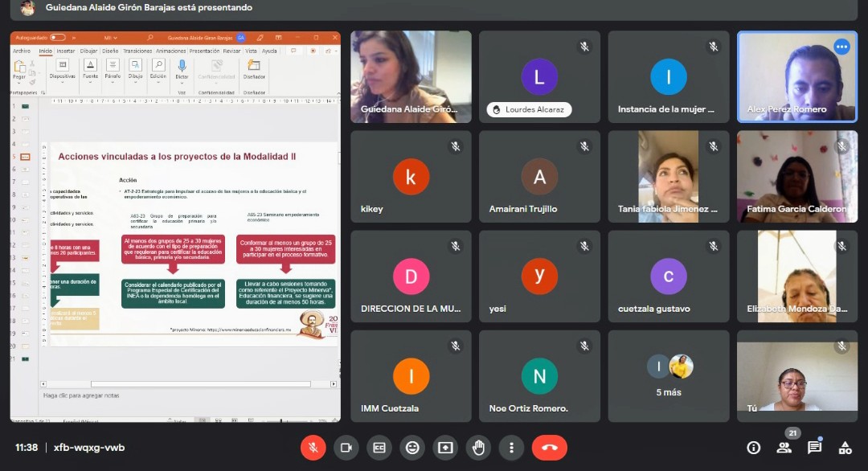
Task: Hang up with the red leave-call button
Action: click(549, 448)
